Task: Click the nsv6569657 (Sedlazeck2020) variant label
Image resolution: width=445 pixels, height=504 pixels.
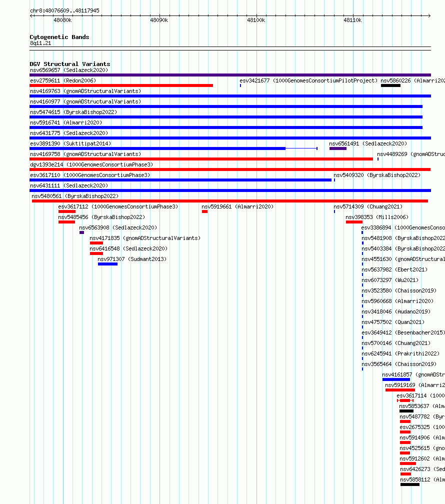Action: point(69,70)
